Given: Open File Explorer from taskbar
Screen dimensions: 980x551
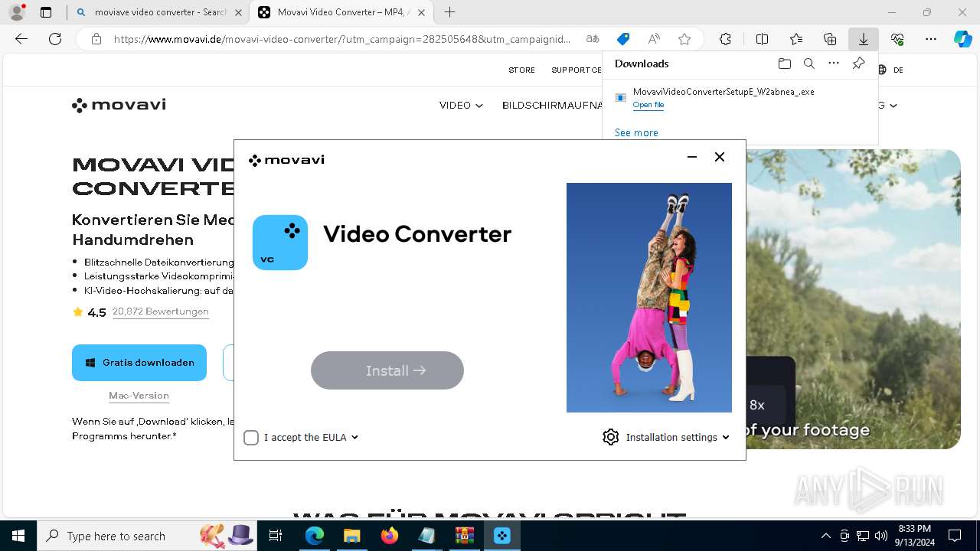Looking at the screenshot, I should click(x=351, y=536).
